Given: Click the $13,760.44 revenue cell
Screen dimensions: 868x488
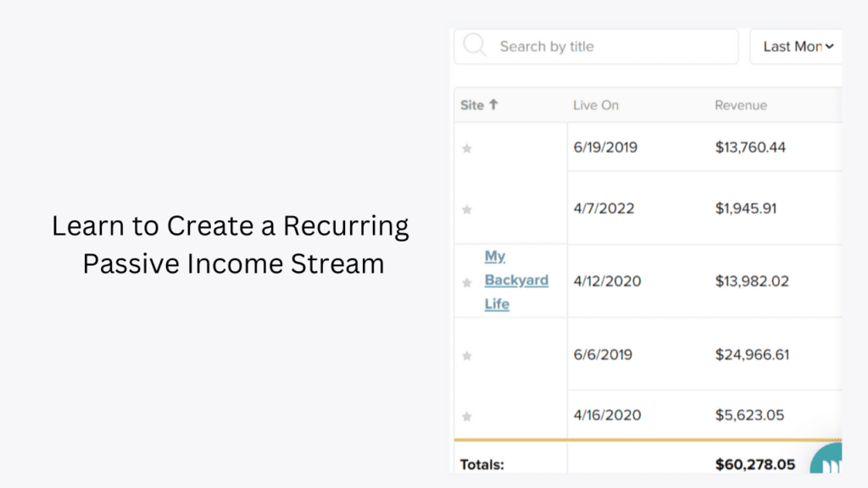Looking at the screenshot, I should (x=750, y=147).
